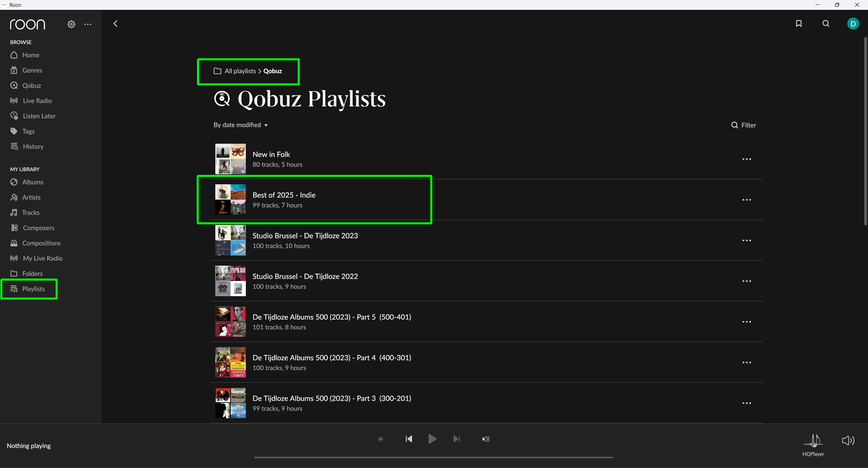Image resolution: width=868 pixels, height=468 pixels.
Task: Open more options for New in Folk
Action: pyautogui.click(x=747, y=159)
